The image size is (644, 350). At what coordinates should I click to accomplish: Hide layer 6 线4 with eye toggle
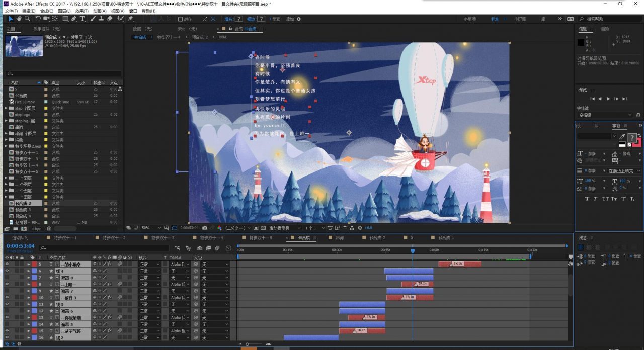point(7,271)
